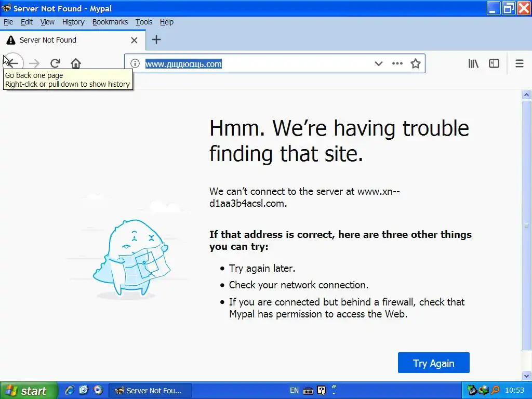Reload the current page
Screen dimensions: 532x399
click(x=55, y=63)
